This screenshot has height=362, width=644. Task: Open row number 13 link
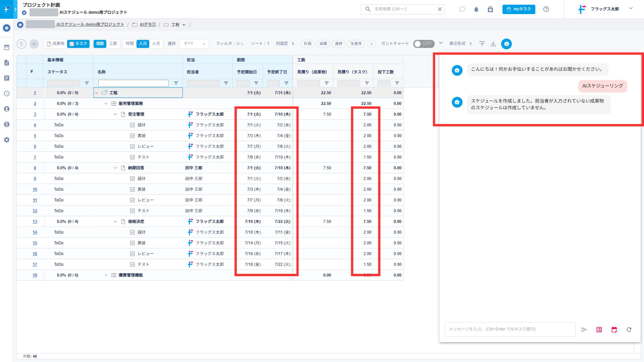[35, 222]
